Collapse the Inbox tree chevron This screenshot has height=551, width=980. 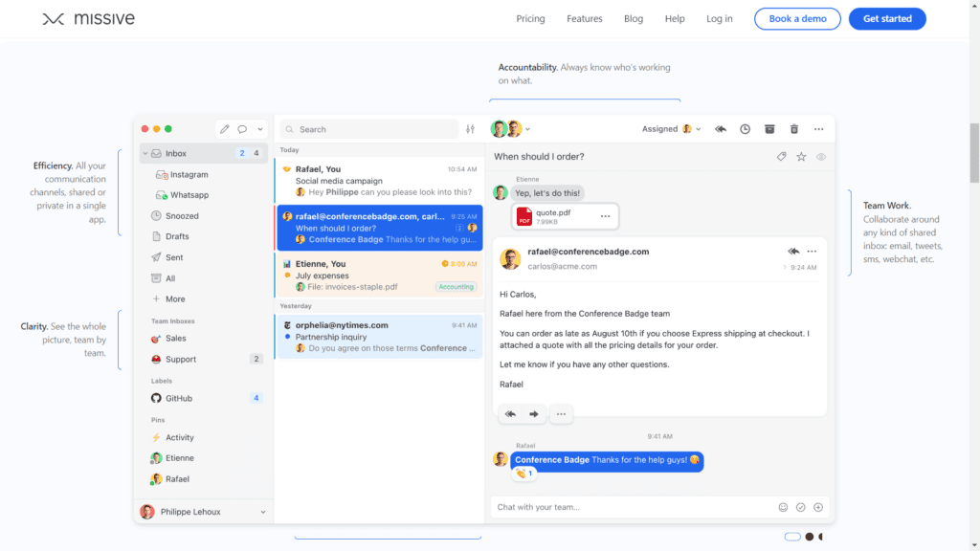click(x=145, y=154)
